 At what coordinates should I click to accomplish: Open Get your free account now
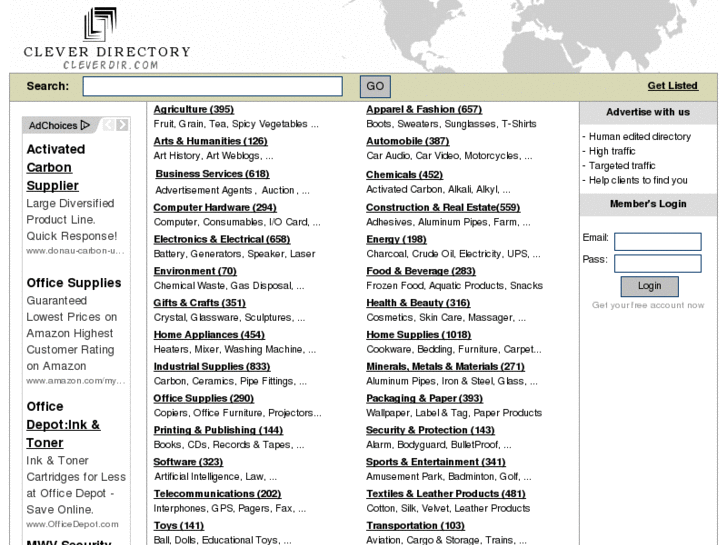[648, 305]
